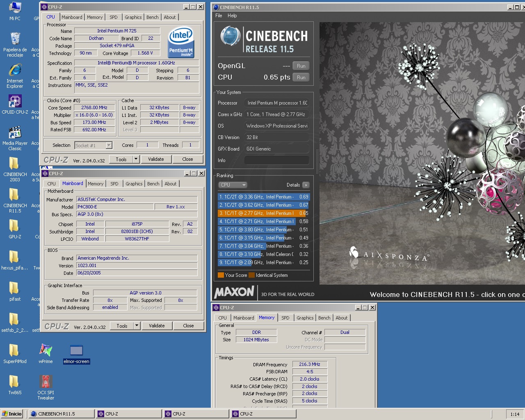
Task: Select SPD tab in Memory CPU-Z window
Action: point(285,318)
